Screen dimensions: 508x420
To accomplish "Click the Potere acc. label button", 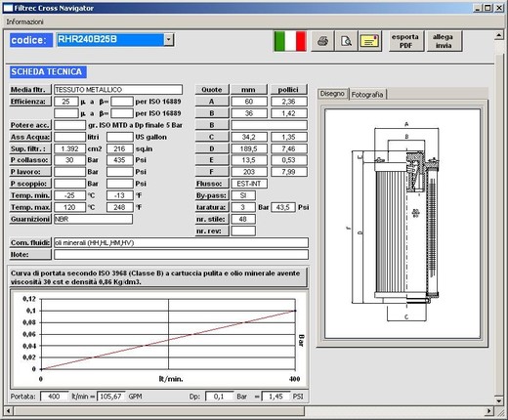I will click(30, 125).
